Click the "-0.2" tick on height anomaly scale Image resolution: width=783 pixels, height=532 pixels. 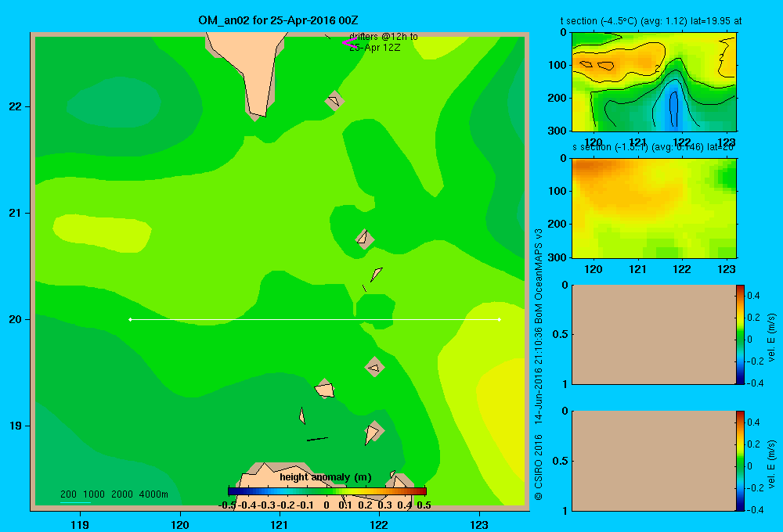click(287, 505)
